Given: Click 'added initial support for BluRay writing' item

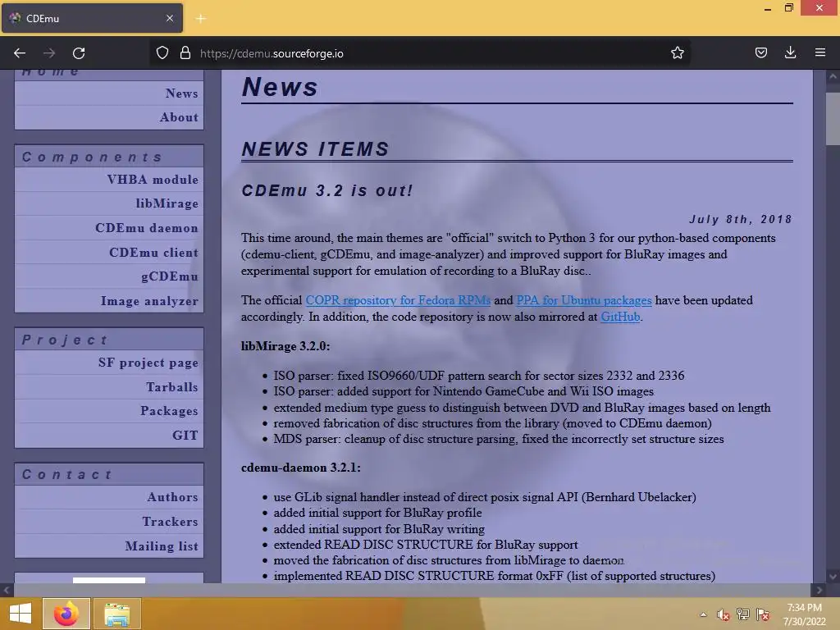Looking at the screenshot, I should (x=379, y=529).
